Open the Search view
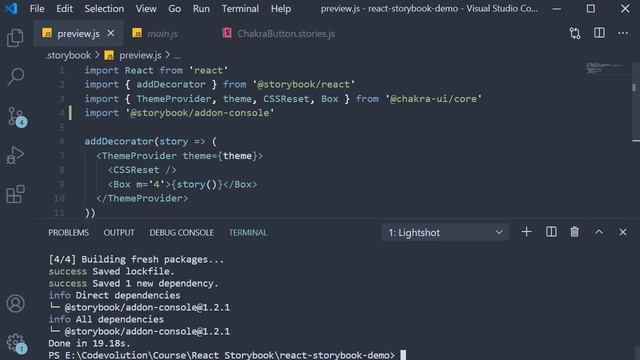This screenshot has height=360, width=640. (x=16, y=77)
